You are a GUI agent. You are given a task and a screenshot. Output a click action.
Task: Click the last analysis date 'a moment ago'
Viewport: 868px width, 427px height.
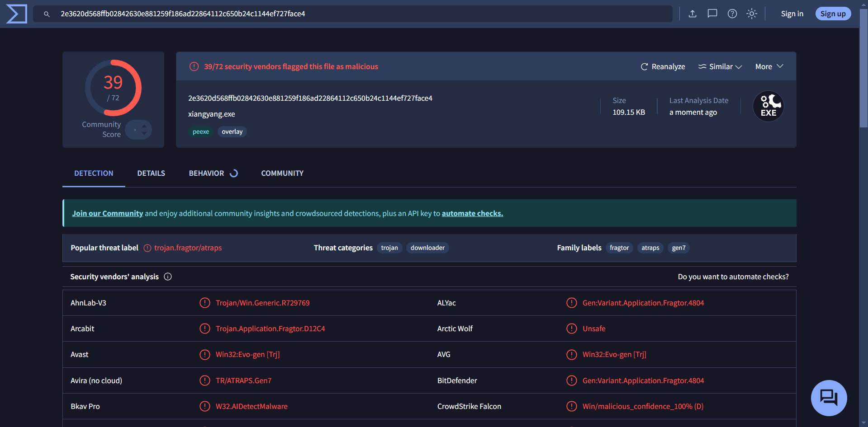tap(693, 113)
